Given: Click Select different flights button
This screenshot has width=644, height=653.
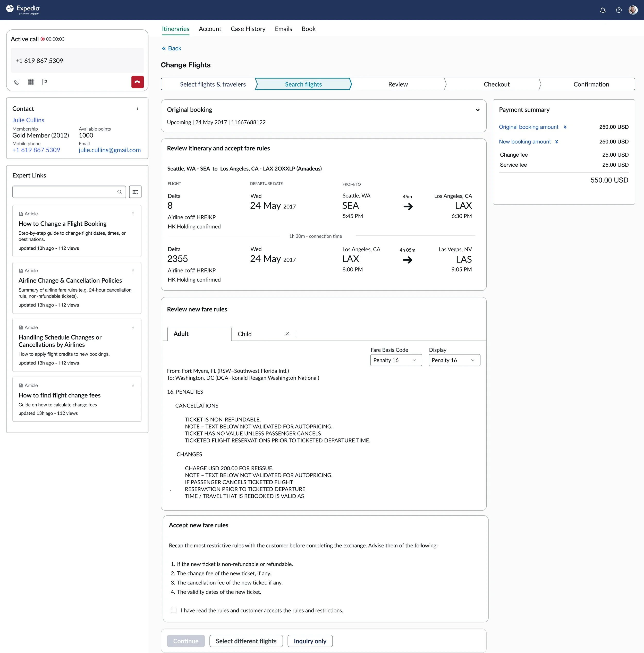Looking at the screenshot, I should click(x=246, y=641).
